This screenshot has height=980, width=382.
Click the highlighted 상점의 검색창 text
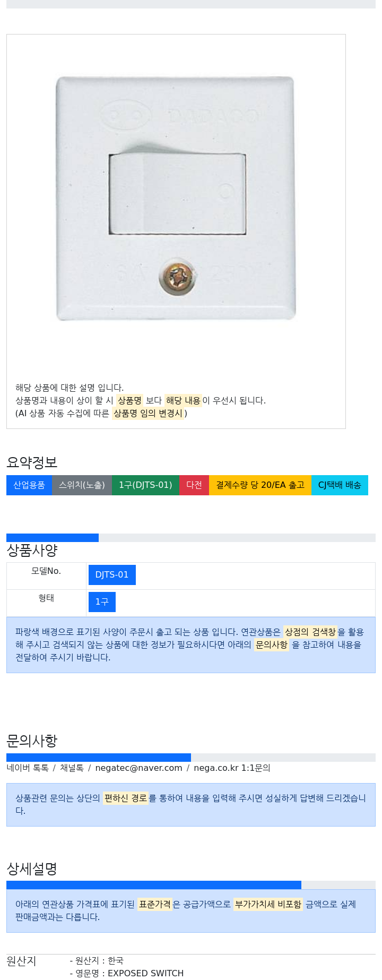[x=310, y=632]
